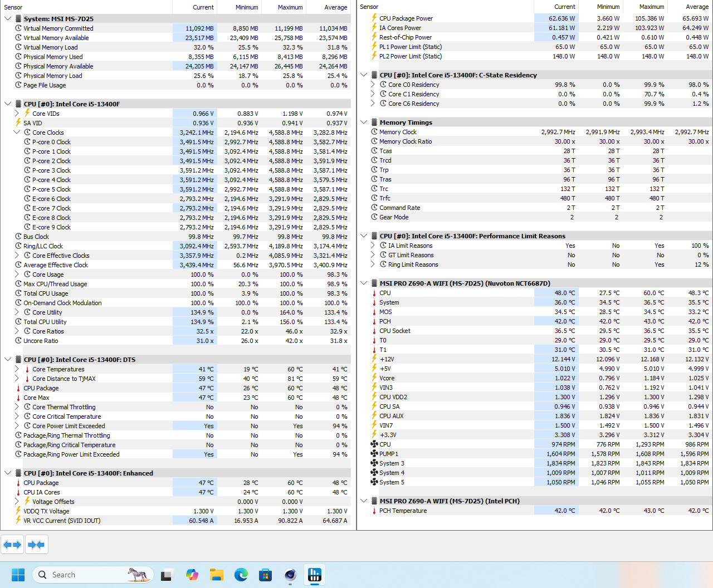Viewport: 713px width, 588px height.
Task: Click the icon beside Uncore Ratio
Action: point(18,341)
